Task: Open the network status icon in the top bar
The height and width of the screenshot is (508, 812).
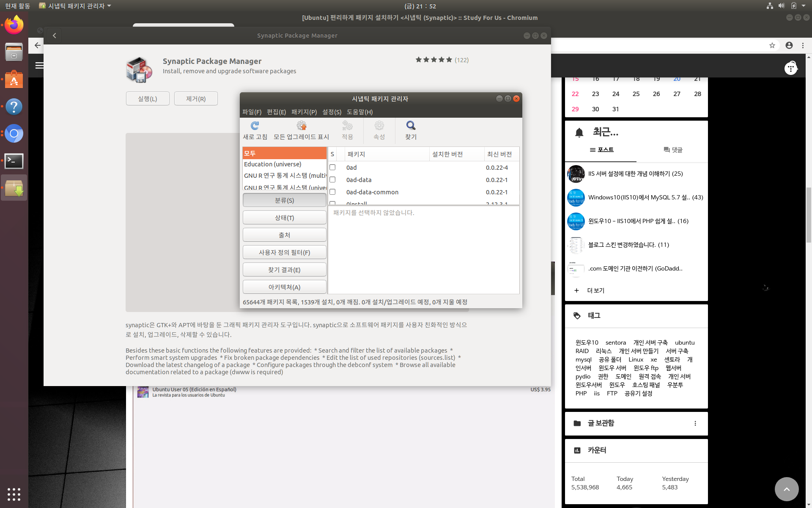Action: [770, 6]
